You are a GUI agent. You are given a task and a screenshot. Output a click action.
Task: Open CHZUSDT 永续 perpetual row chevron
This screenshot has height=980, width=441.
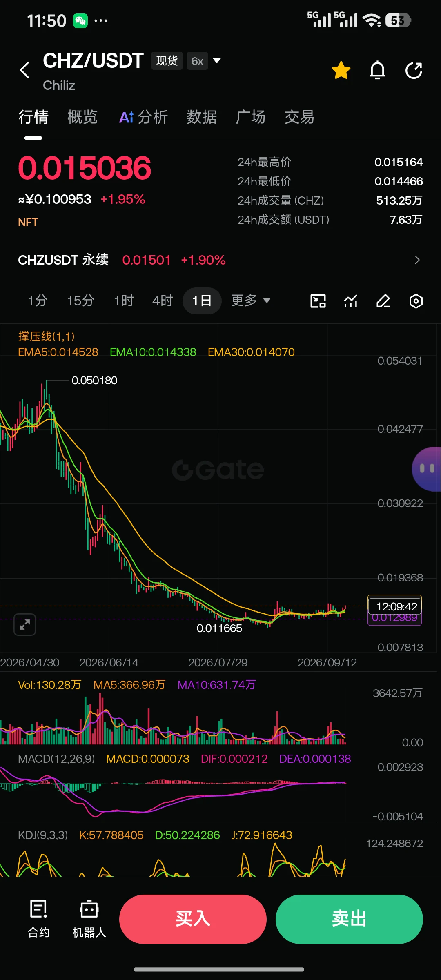[x=417, y=260]
